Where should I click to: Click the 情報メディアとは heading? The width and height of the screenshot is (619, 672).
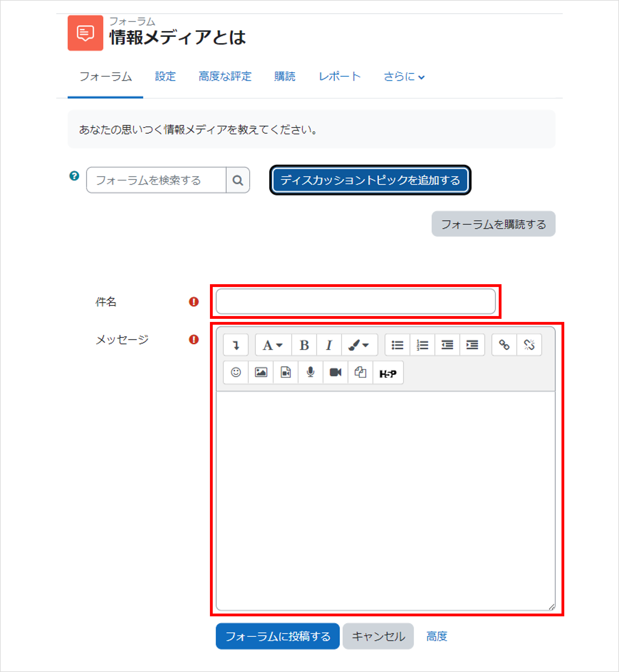pos(177,37)
